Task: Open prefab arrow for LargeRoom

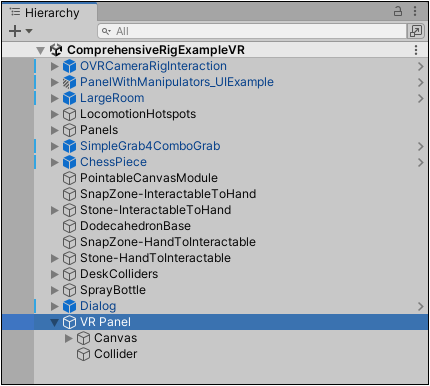Action: tap(421, 98)
